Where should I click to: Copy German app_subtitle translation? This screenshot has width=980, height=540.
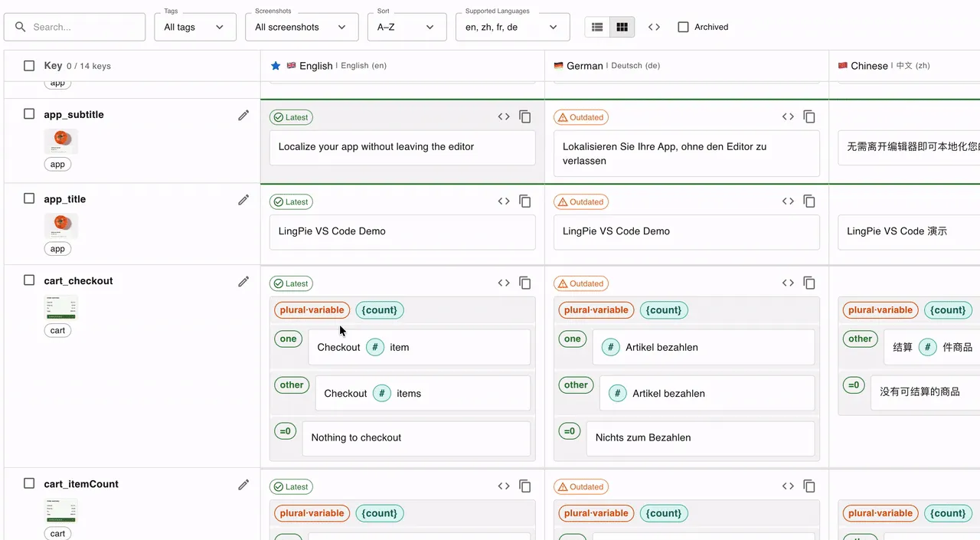tap(809, 117)
